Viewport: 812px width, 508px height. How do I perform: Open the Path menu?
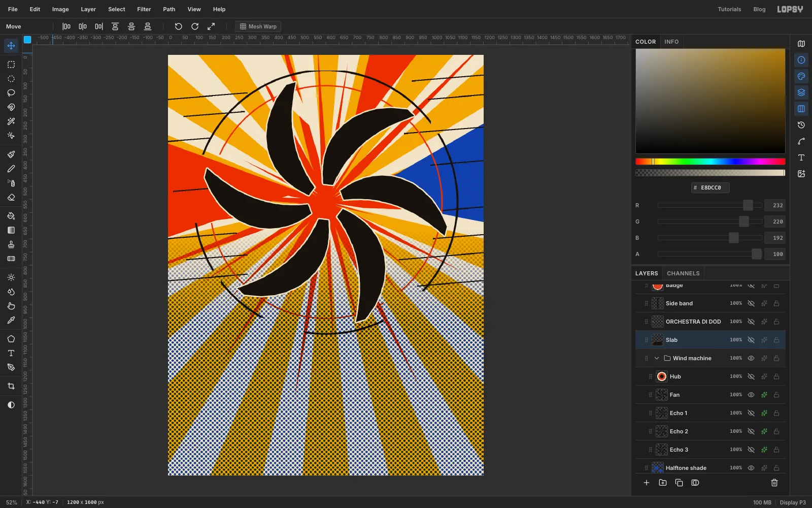(x=169, y=9)
